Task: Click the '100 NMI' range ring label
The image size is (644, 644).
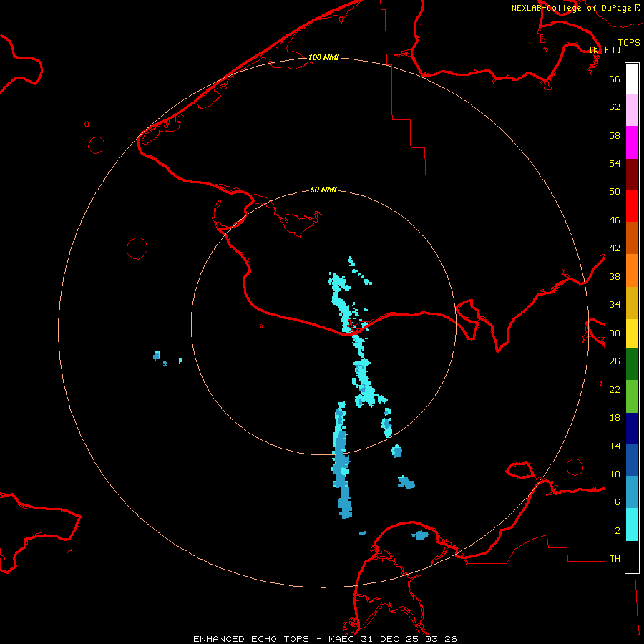Action: (323, 57)
